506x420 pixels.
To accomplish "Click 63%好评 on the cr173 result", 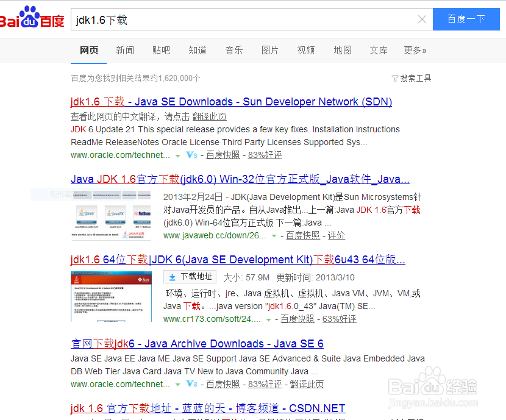I will pyautogui.click(x=340, y=319).
